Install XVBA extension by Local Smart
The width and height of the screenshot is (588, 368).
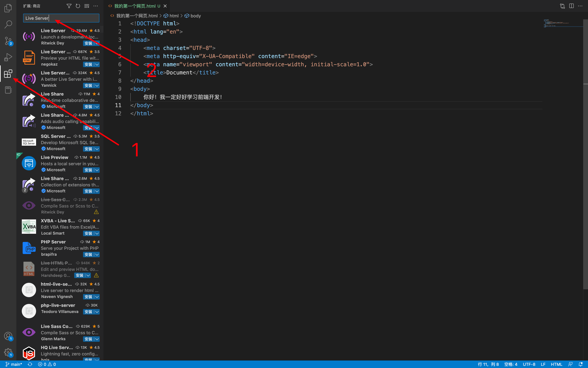point(88,233)
